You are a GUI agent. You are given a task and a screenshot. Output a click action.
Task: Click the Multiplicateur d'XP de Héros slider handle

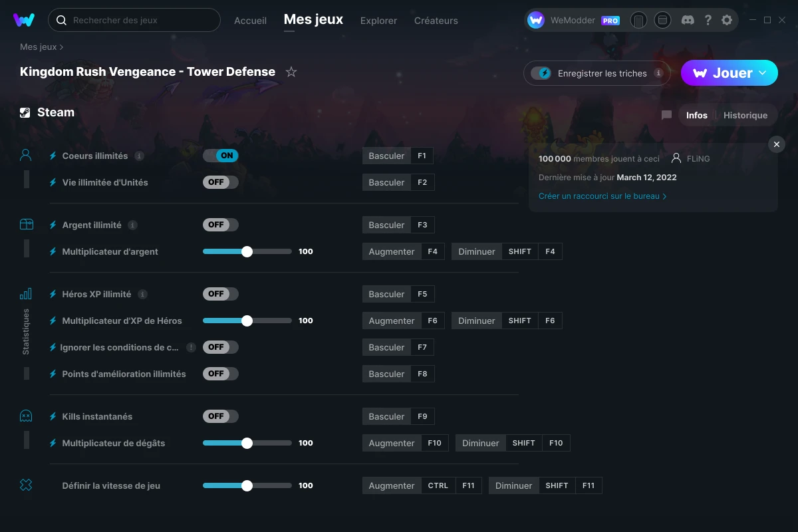(x=247, y=321)
